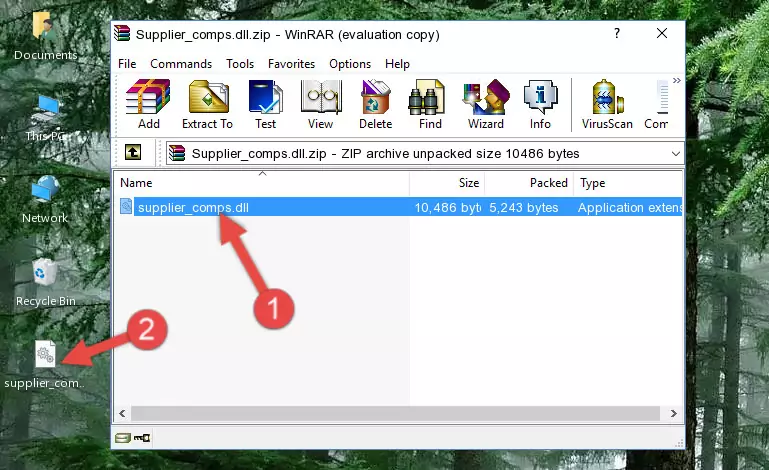Launch the Wizard tool

[x=486, y=104]
